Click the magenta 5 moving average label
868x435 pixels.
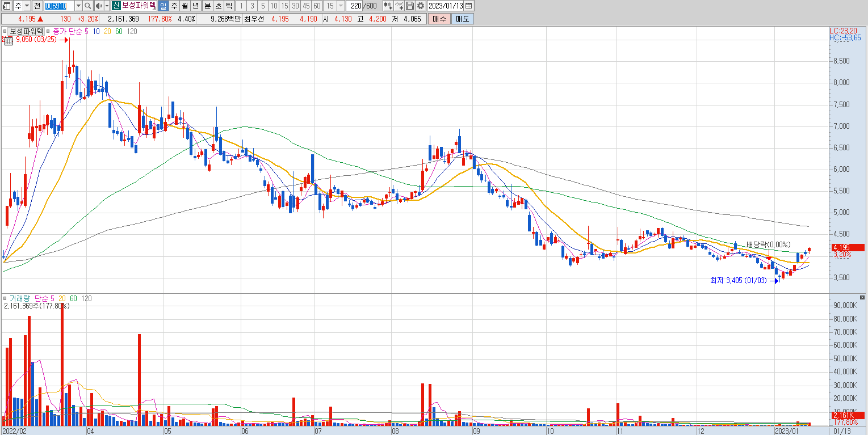click(x=87, y=31)
